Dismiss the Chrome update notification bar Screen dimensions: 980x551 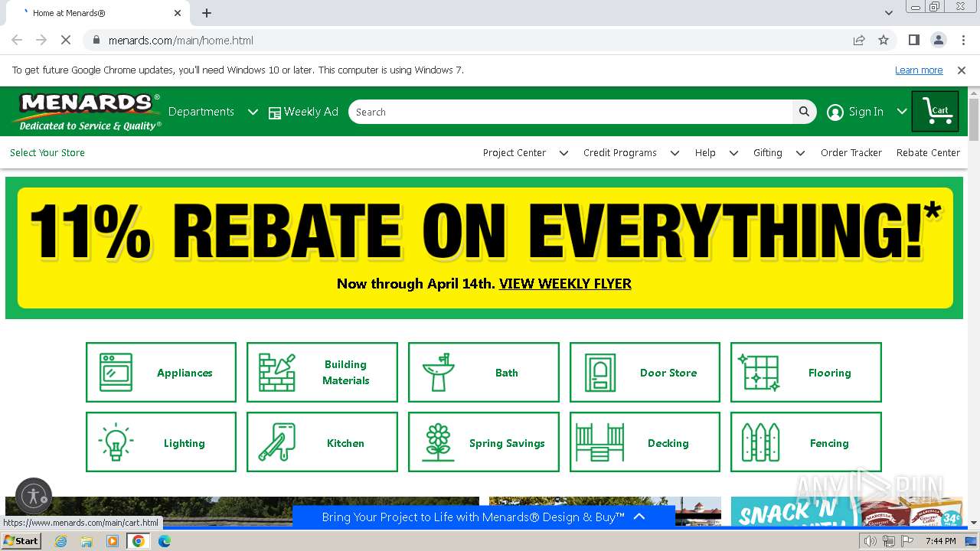pos(962,70)
